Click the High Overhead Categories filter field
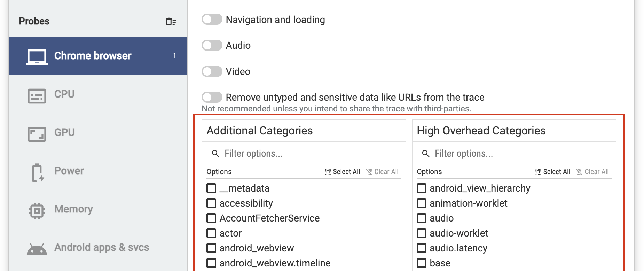Viewport: 644px width, 271px height. (x=520, y=154)
